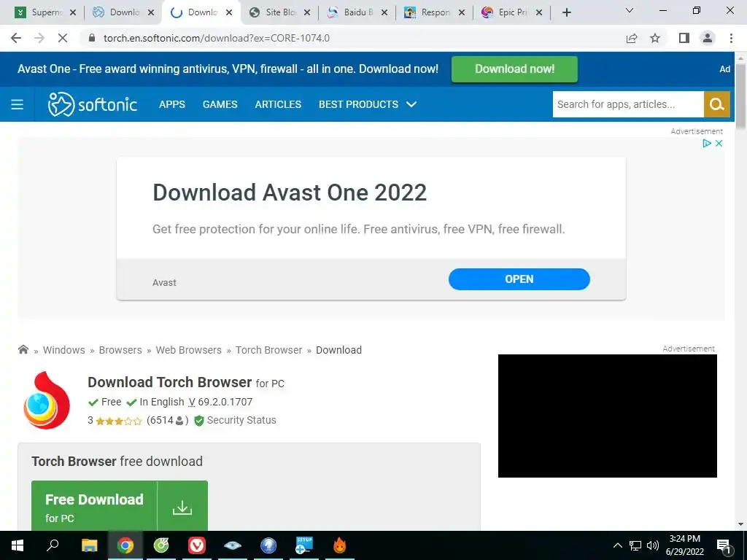Share this page icon in address bar
Screen dimensions: 747x560
click(632, 38)
